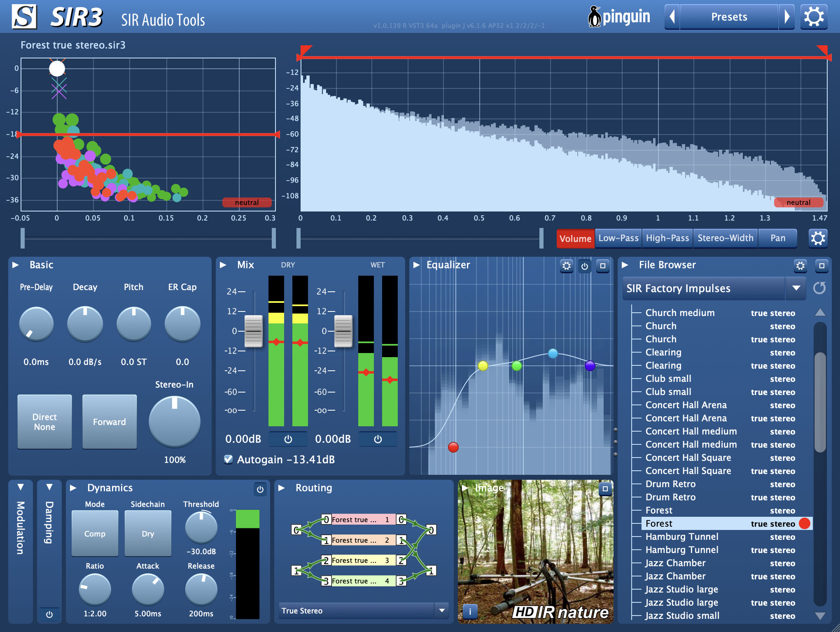Select purple equalizer band node
840x632 pixels.
(x=590, y=365)
